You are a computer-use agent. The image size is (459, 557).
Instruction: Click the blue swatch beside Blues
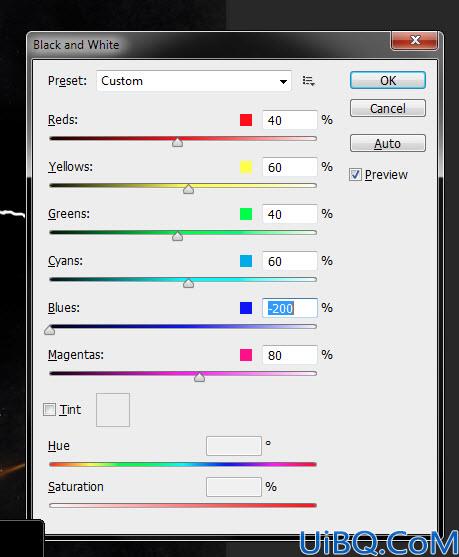coord(246,308)
